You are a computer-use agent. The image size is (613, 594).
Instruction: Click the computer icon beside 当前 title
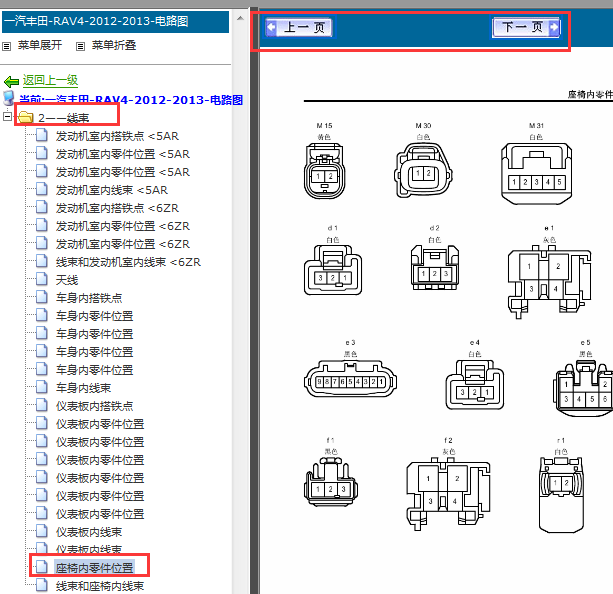[x=9, y=98]
